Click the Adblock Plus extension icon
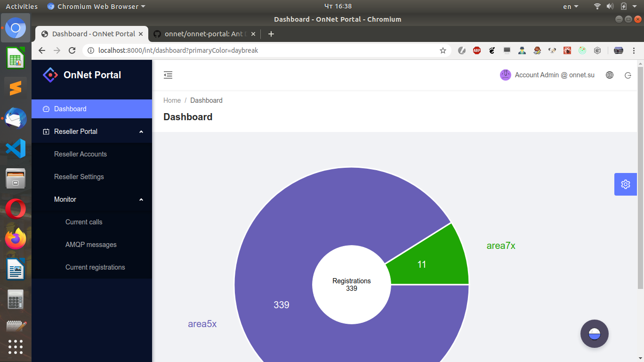Screen dimensions: 644x362 tap(477, 50)
